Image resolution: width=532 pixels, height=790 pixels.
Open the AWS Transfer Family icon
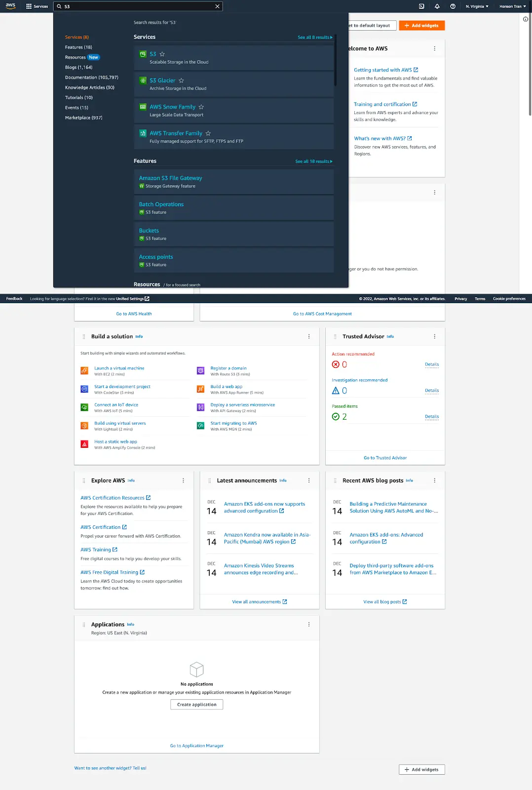tap(143, 133)
